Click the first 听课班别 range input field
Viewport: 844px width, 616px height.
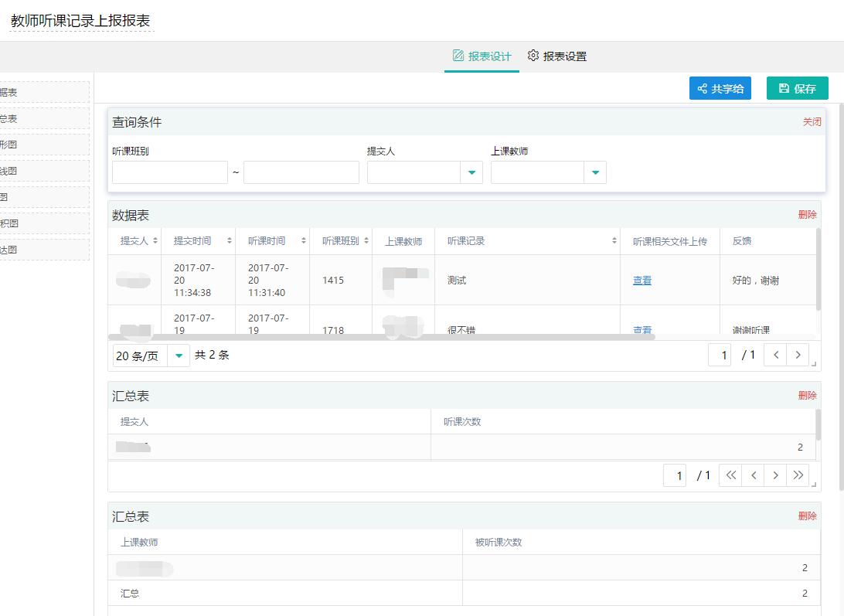click(x=169, y=172)
